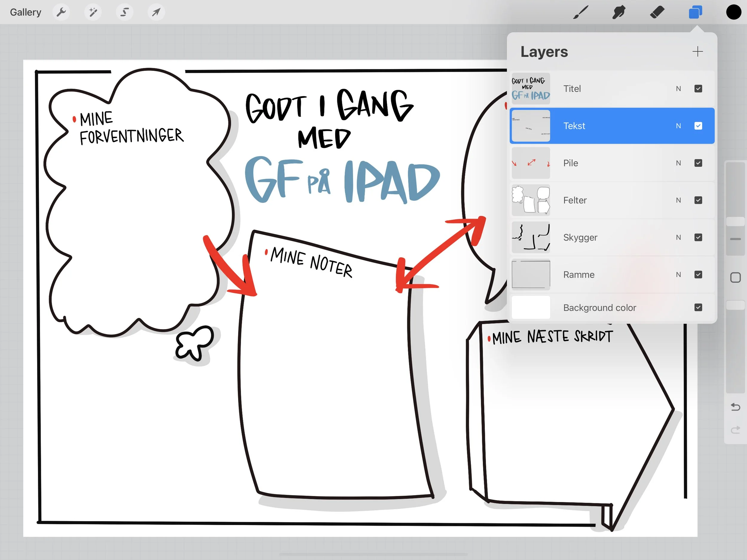The height and width of the screenshot is (560, 747).
Task: Close the Layers panel via layers icon
Action: (x=695, y=13)
